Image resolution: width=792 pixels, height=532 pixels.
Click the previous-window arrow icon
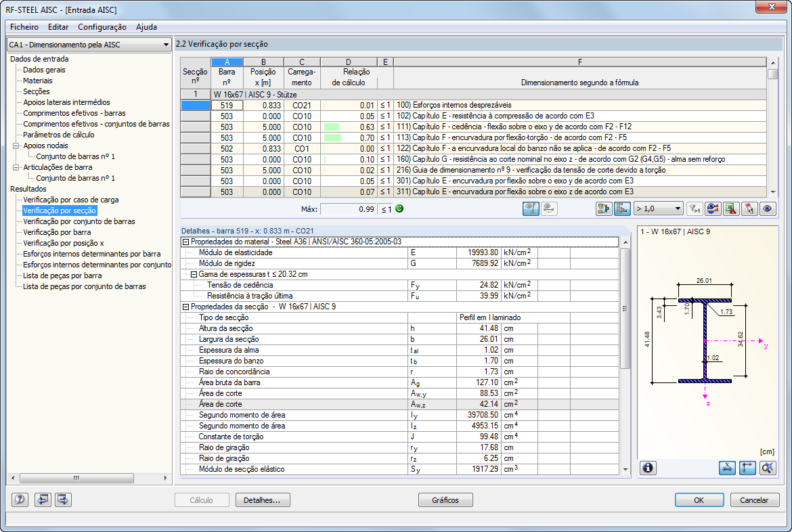(43, 500)
